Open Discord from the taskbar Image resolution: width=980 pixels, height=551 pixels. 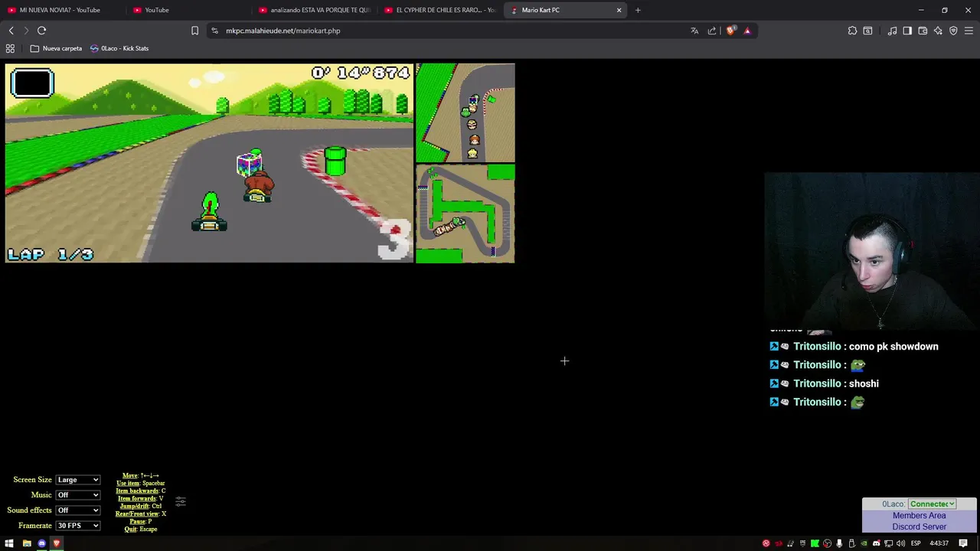point(42,543)
